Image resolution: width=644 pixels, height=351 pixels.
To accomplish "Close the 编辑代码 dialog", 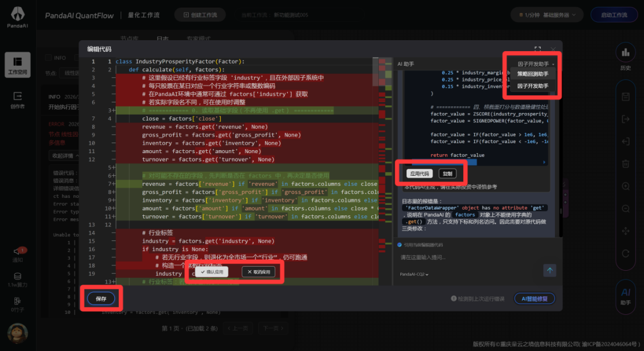I will click(553, 49).
